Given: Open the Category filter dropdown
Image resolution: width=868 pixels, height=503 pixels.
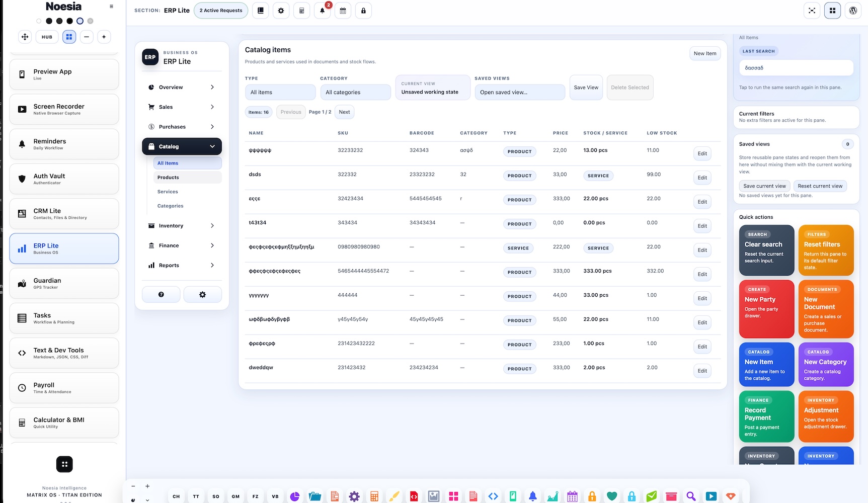Looking at the screenshot, I should tap(355, 92).
